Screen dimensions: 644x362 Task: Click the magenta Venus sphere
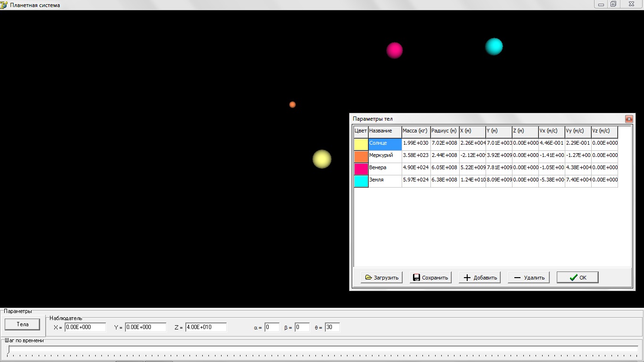395,50
